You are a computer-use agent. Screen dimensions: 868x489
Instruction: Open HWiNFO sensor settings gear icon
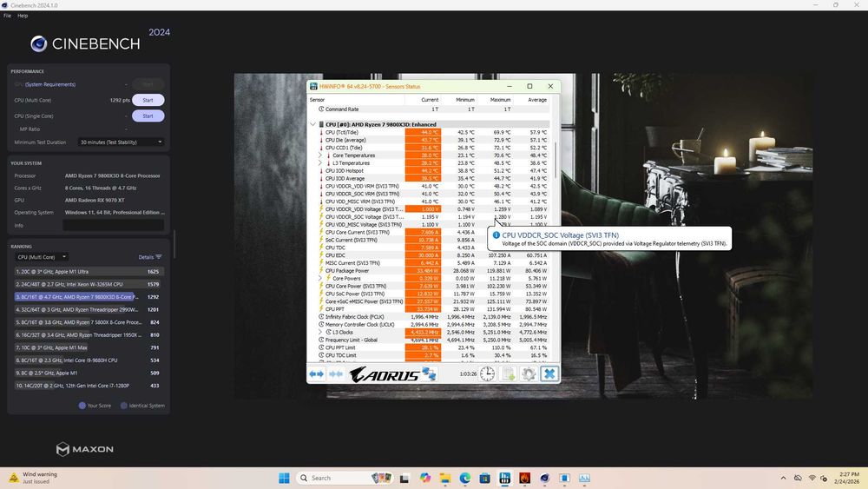tap(529, 373)
